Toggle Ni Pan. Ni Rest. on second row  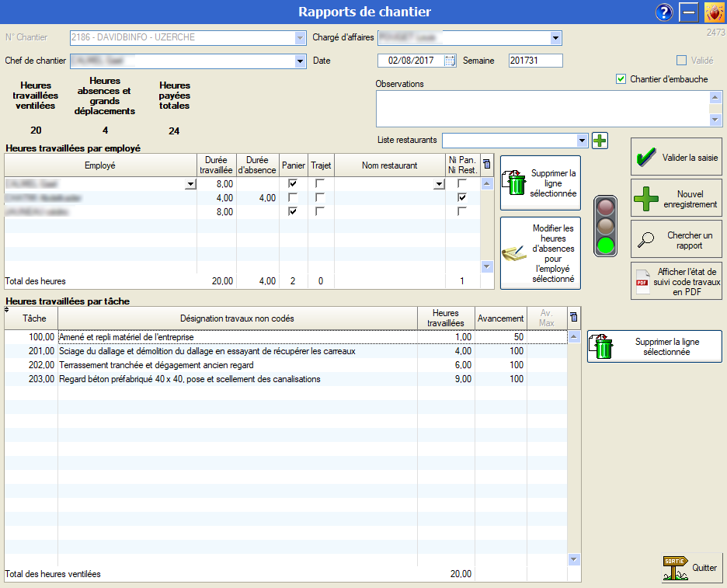coord(462,198)
